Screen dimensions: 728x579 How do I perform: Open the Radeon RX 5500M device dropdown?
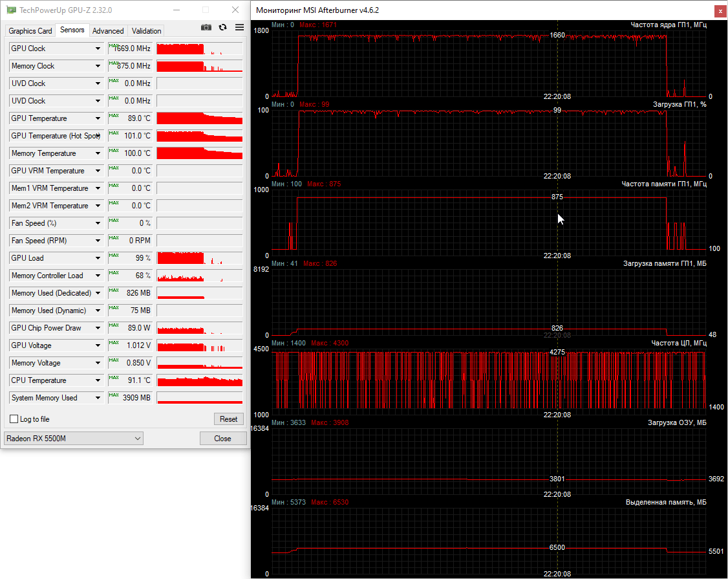(74, 439)
